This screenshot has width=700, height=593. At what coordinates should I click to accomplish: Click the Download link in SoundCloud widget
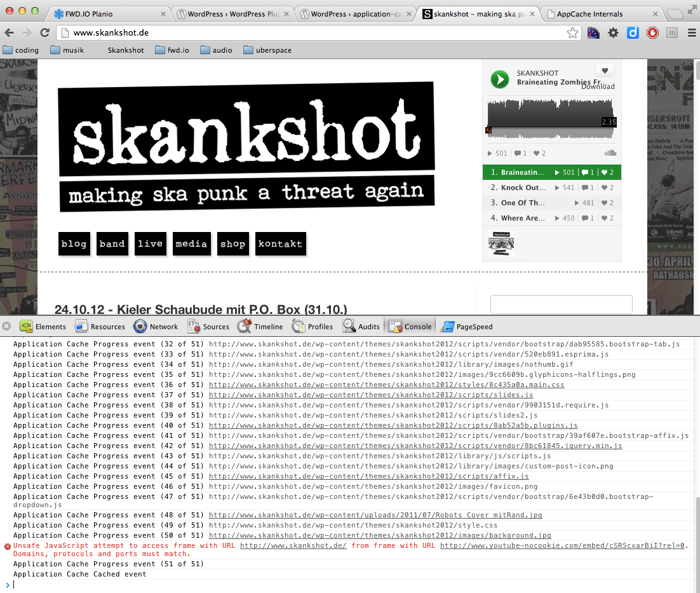click(x=598, y=86)
